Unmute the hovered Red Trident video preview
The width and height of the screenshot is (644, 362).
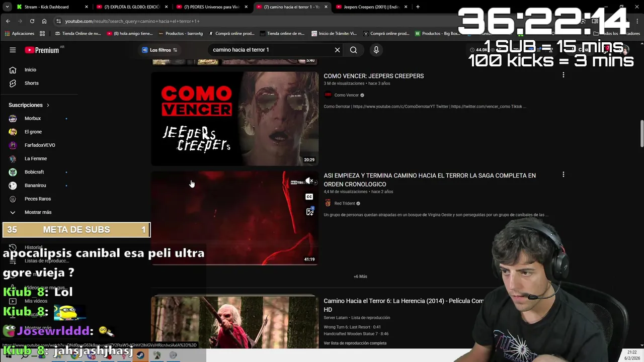tap(309, 182)
